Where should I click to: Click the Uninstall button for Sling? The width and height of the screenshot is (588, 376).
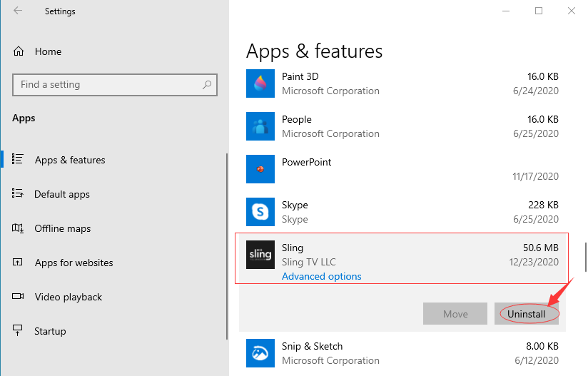[x=527, y=314]
